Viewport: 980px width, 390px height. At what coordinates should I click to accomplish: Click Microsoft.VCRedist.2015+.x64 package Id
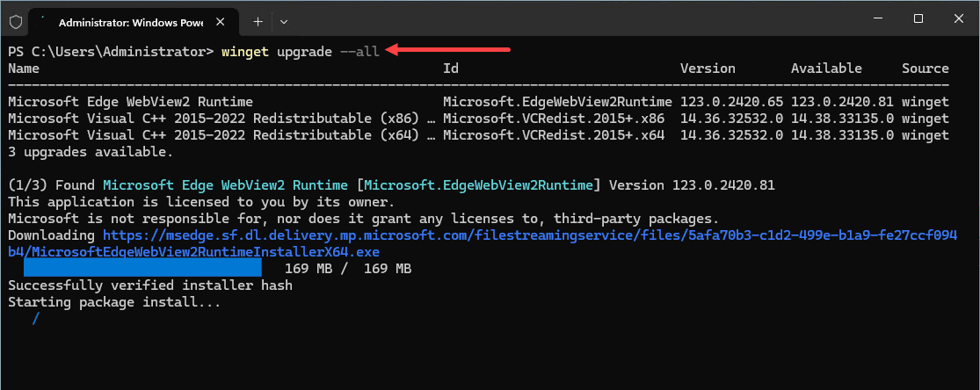click(554, 135)
